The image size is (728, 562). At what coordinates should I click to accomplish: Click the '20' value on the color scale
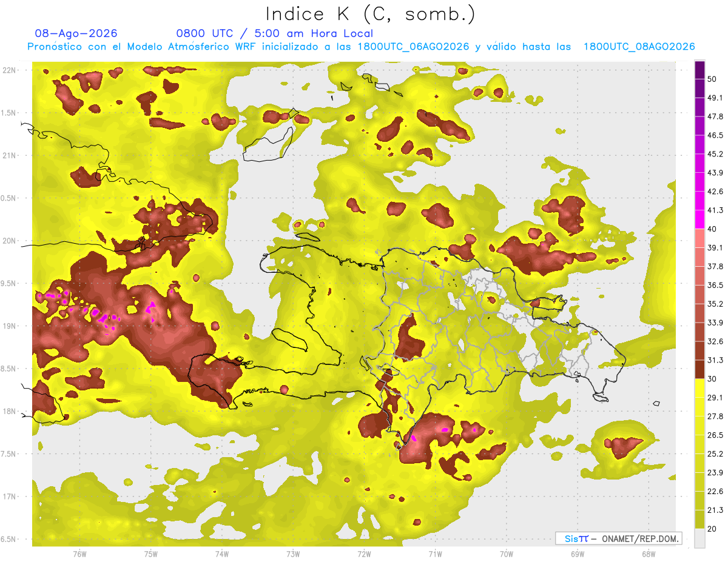click(713, 529)
